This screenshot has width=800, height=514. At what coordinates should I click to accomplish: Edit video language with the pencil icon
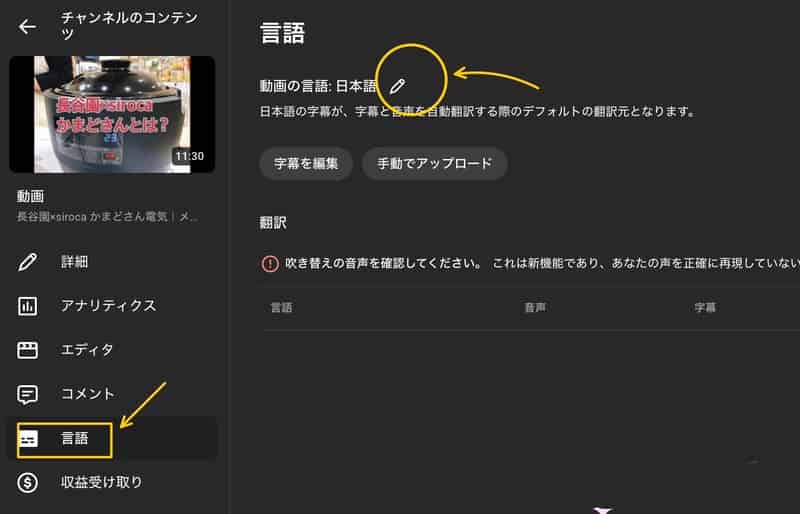coord(397,86)
